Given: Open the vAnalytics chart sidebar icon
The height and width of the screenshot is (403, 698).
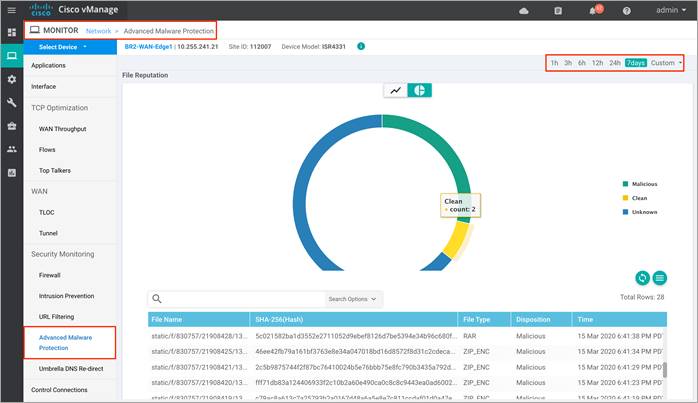Looking at the screenshot, I should 12,173.
